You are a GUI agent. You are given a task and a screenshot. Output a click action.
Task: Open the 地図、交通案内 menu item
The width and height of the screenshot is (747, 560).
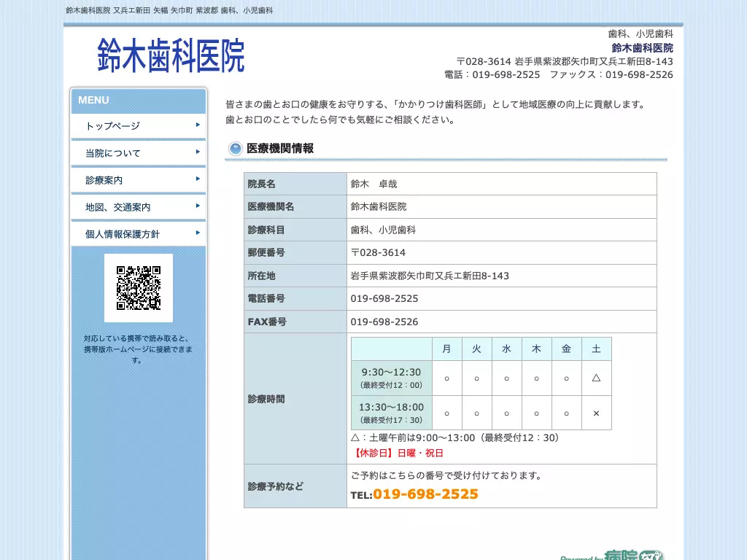pyautogui.click(x=138, y=207)
